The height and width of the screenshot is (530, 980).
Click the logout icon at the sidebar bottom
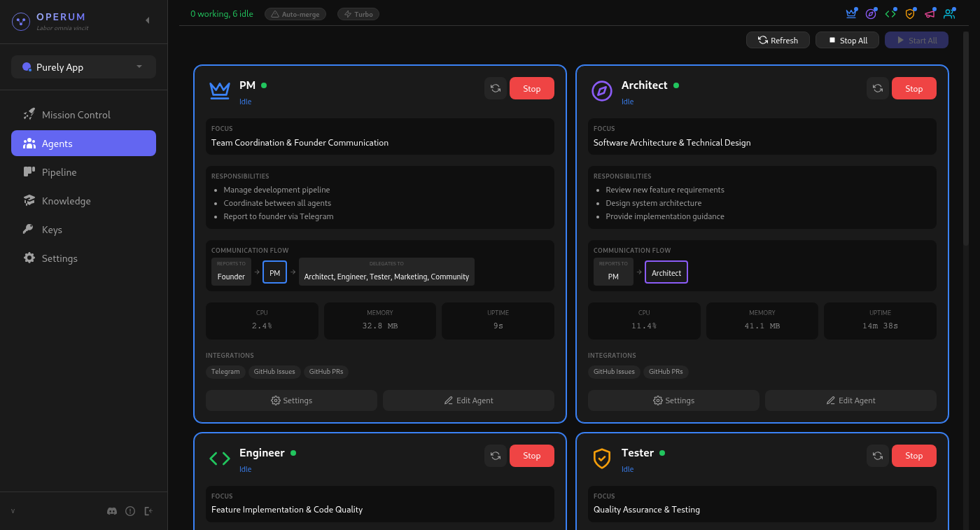(x=148, y=511)
